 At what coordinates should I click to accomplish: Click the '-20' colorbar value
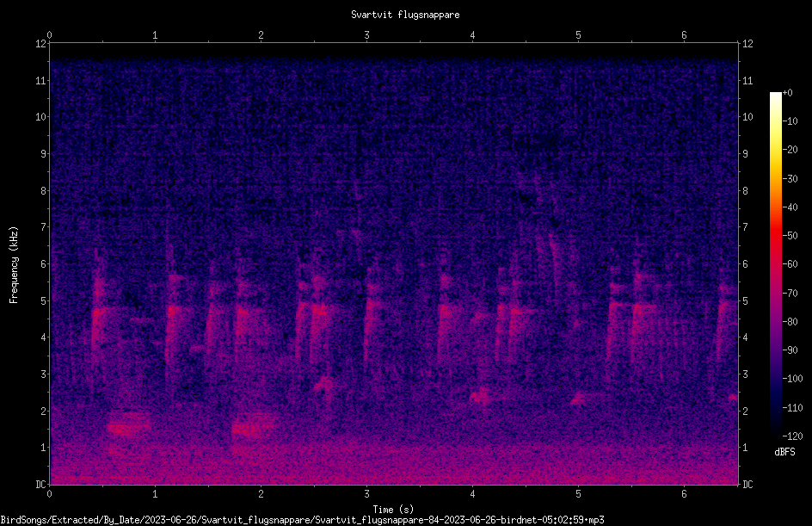point(790,150)
